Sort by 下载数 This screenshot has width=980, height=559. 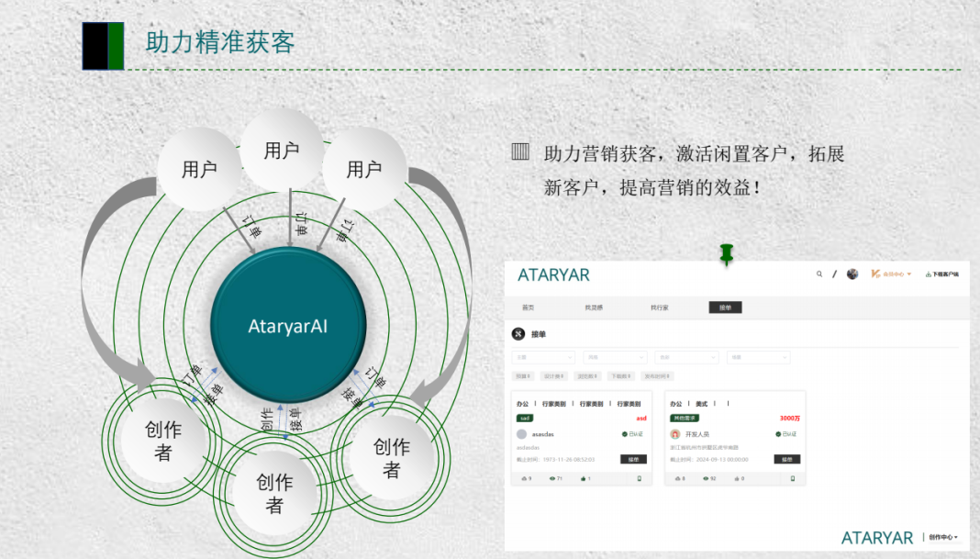pyautogui.click(x=620, y=376)
